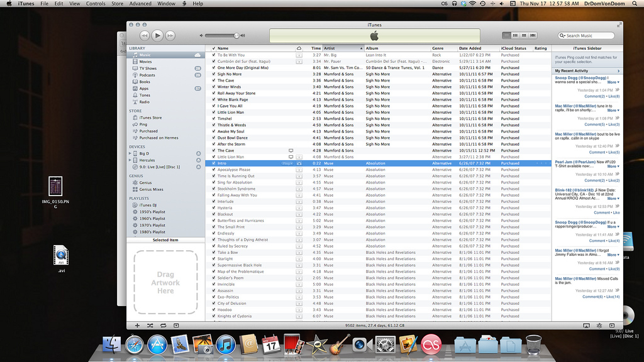This screenshot has height=362, width=644.
Task: Click the Drag Artwork Here well
Action: point(165,282)
